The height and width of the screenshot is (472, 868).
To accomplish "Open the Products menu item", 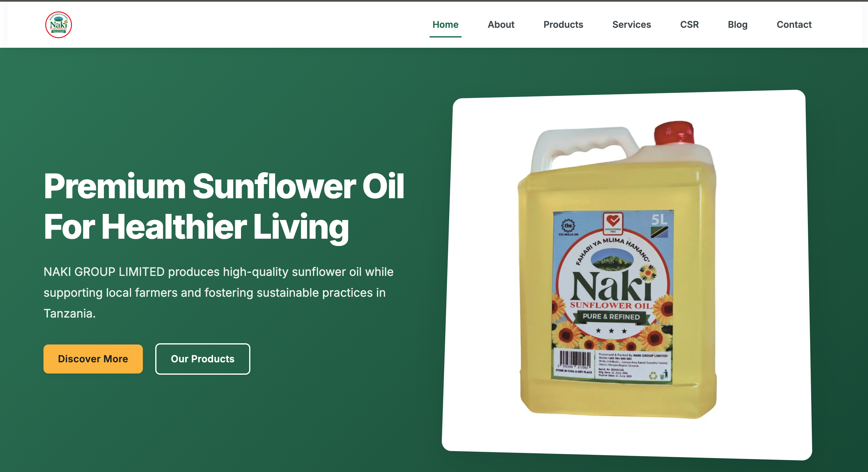I will [x=563, y=24].
